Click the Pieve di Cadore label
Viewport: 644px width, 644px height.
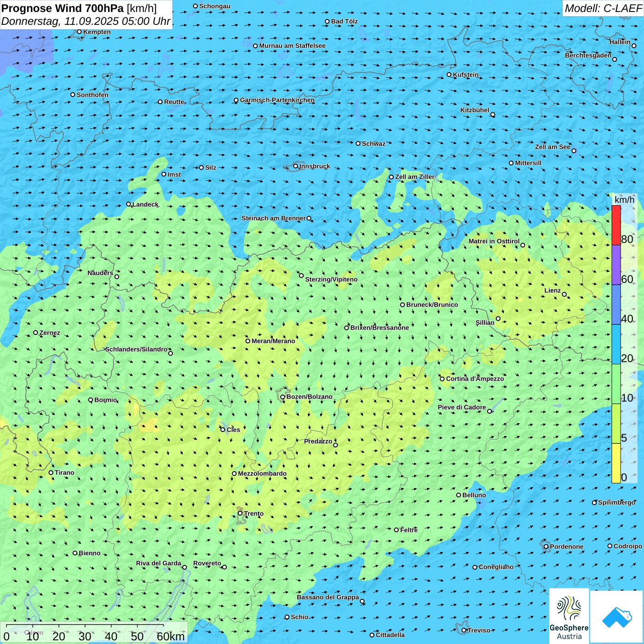[462, 407]
